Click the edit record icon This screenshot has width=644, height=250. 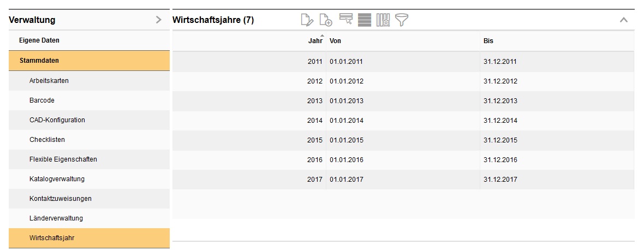click(x=308, y=20)
